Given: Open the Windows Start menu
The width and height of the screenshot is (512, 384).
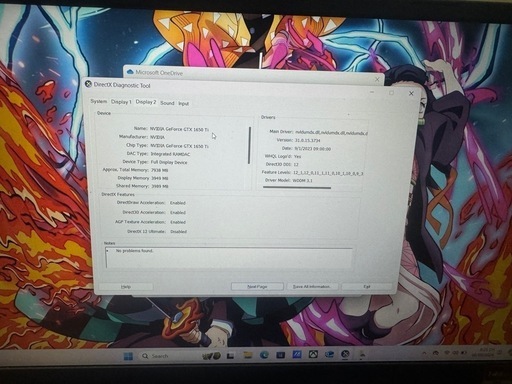Looking at the screenshot, I should tap(128, 356).
